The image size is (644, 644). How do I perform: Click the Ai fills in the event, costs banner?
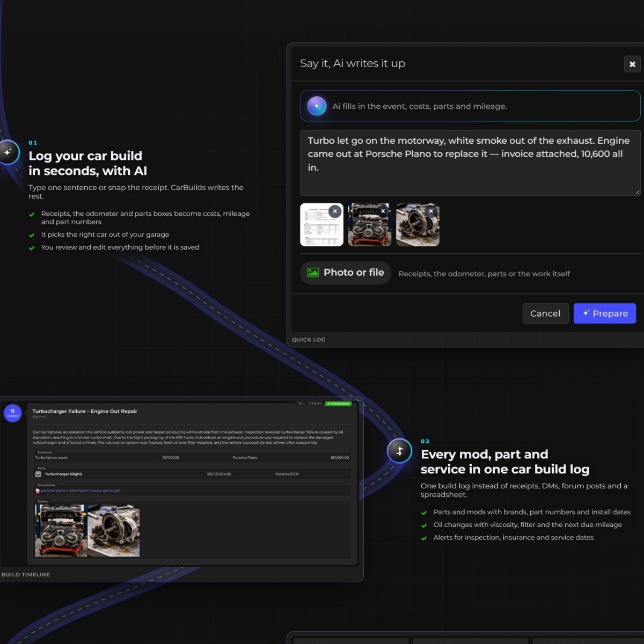470,106
